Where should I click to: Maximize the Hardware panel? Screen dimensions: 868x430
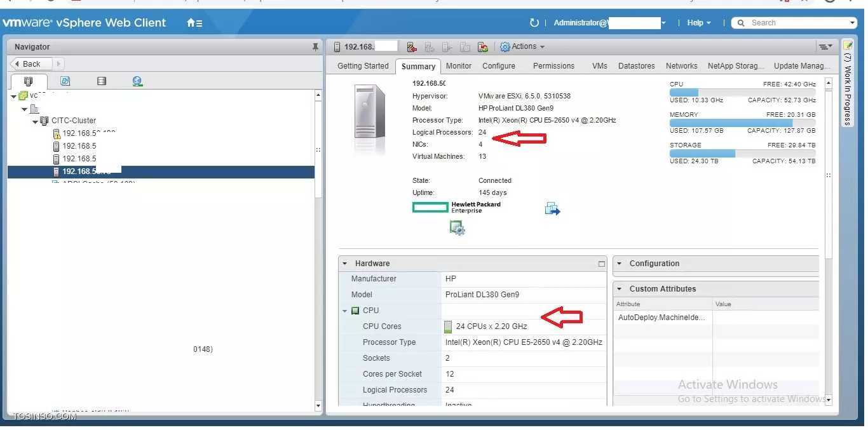(602, 264)
